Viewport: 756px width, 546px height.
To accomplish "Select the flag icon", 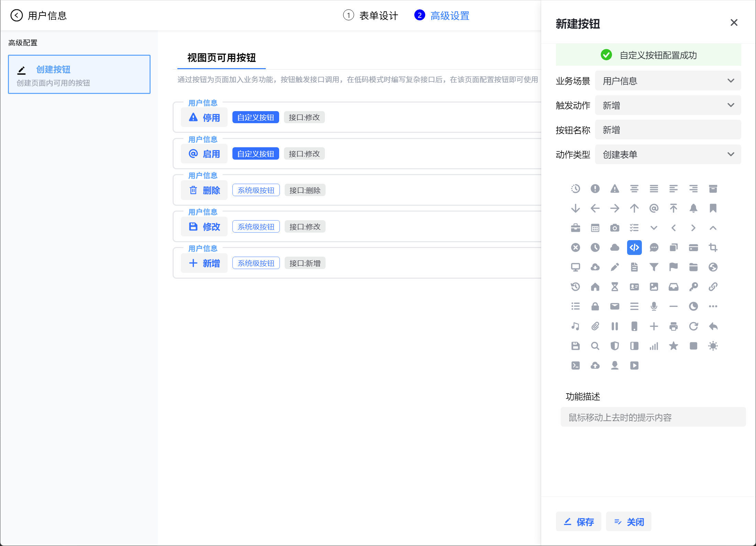I will click(x=673, y=267).
